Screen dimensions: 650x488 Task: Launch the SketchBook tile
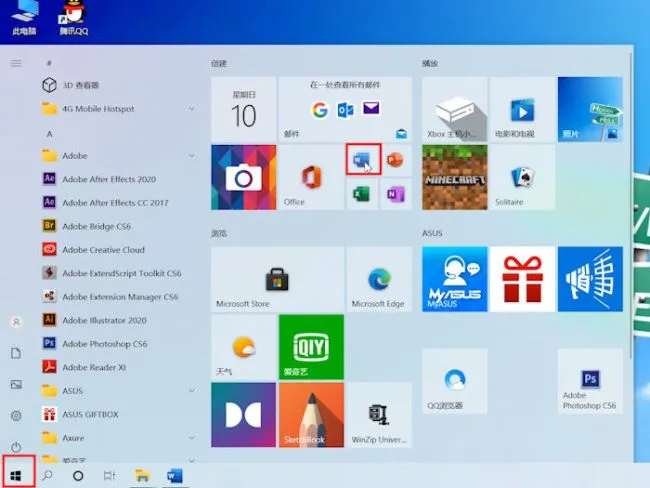[311, 415]
